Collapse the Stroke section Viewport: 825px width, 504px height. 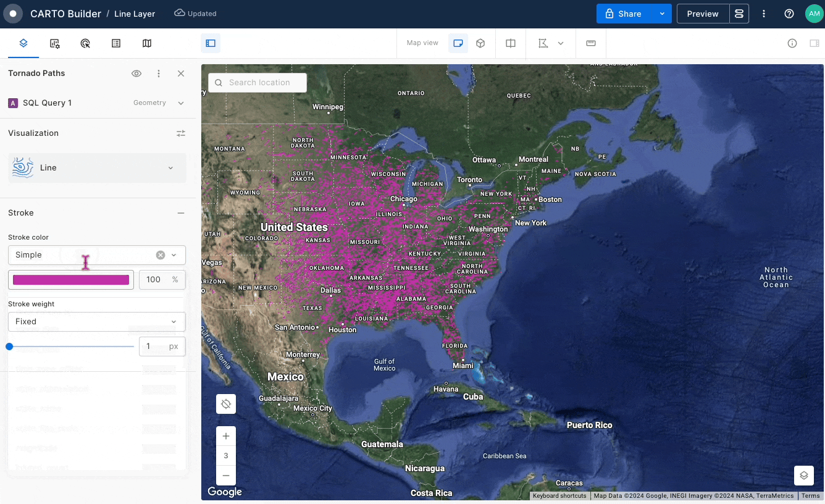point(181,213)
